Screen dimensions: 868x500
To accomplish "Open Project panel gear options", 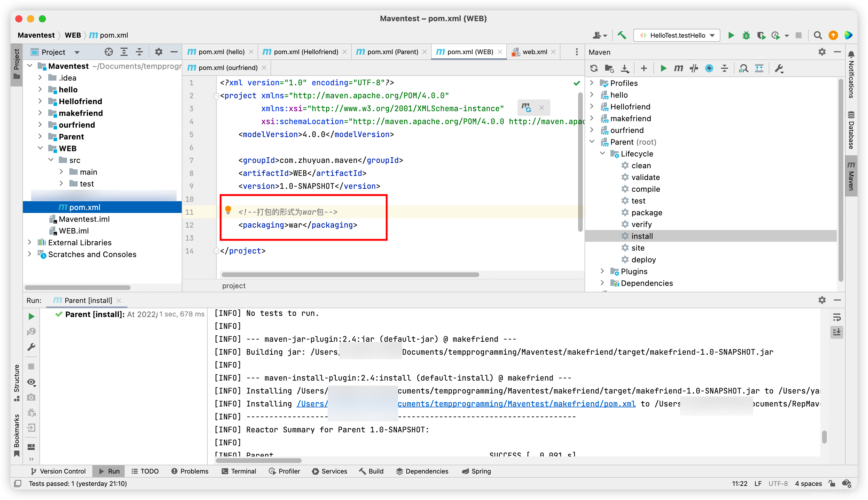I will [x=158, y=52].
